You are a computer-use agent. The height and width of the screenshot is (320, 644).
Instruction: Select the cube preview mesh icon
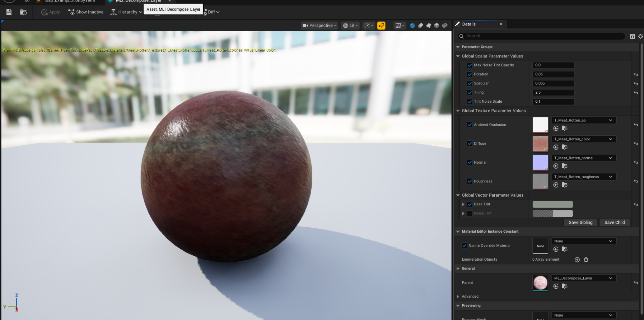coord(436,25)
